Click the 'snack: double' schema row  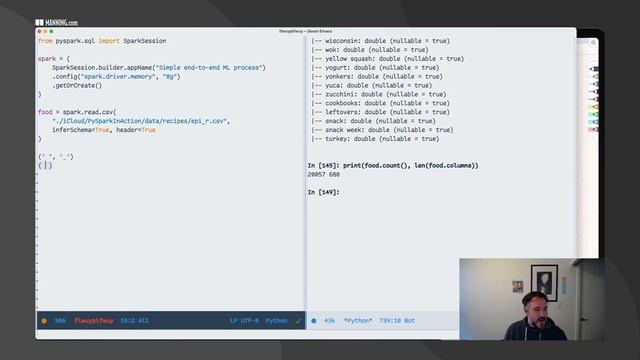(x=373, y=121)
